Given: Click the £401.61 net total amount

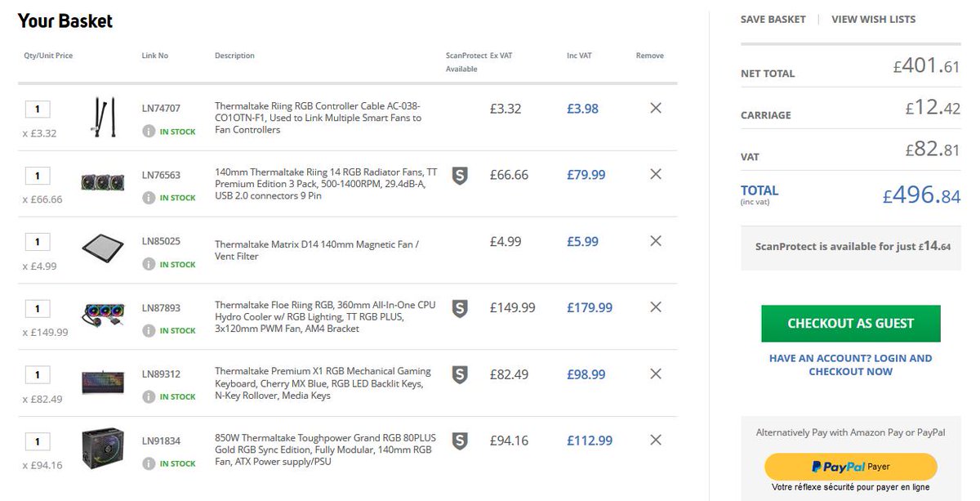Looking at the screenshot, I should tap(926, 66).
